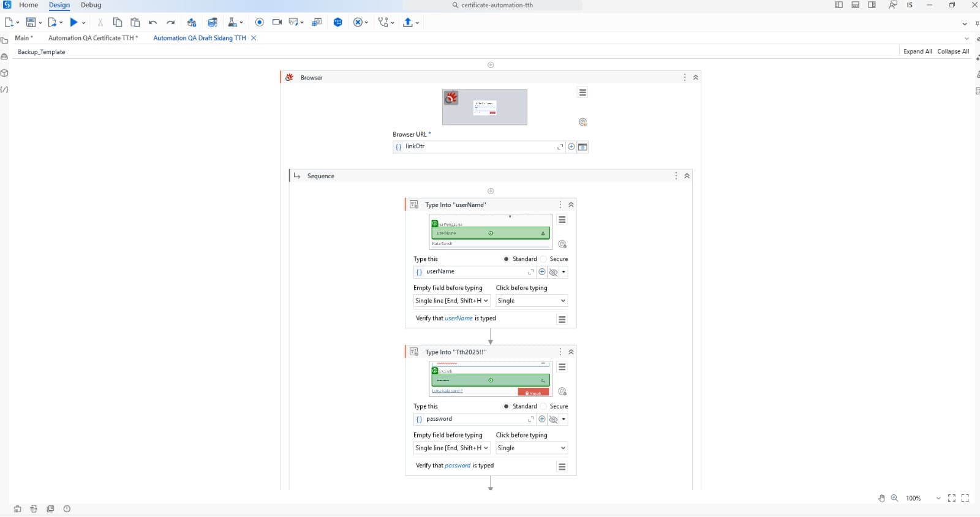Open Manage Packages toolbar icon

coord(192,22)
